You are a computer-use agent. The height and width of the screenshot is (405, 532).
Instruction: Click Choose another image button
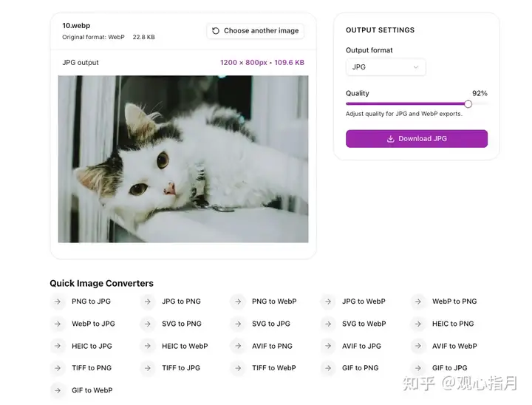coord(255,31)
